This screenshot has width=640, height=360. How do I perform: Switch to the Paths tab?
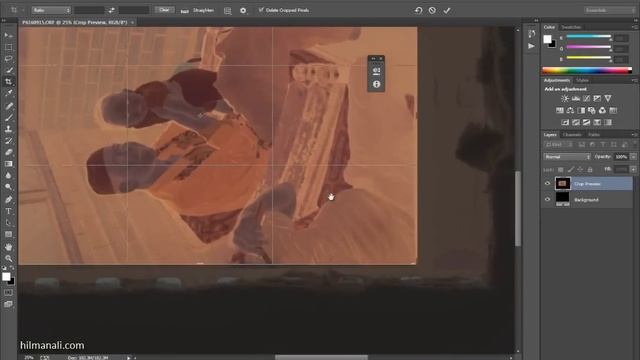[x=594, y=134]
